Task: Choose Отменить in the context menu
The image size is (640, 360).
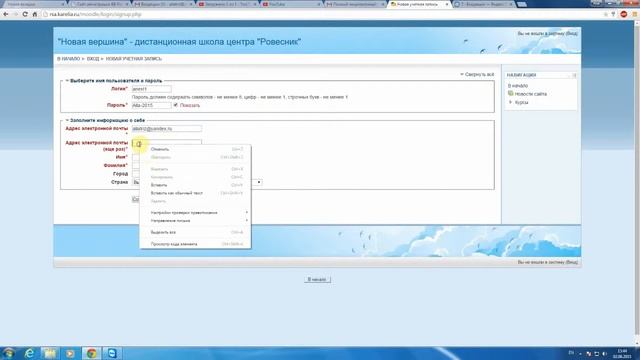Action: 195,149
